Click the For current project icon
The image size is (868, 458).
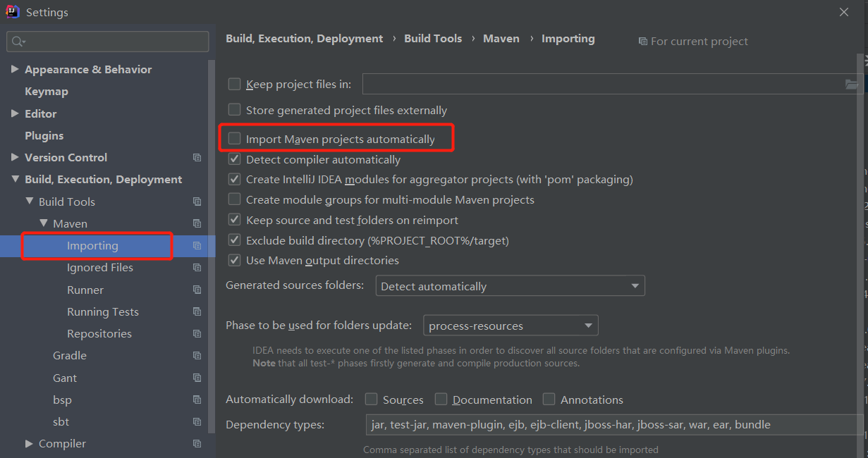[x=642, y=42]
